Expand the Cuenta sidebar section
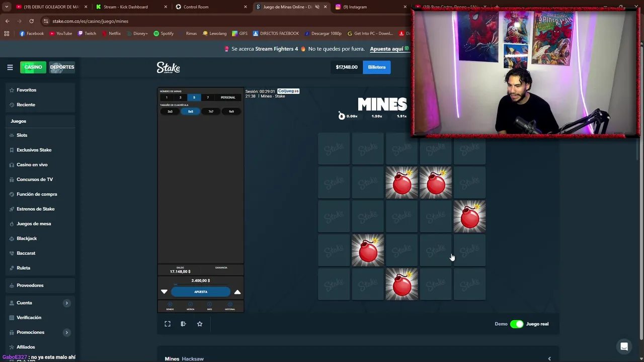Viewport: 644px width, 362px height. (66, 303)
